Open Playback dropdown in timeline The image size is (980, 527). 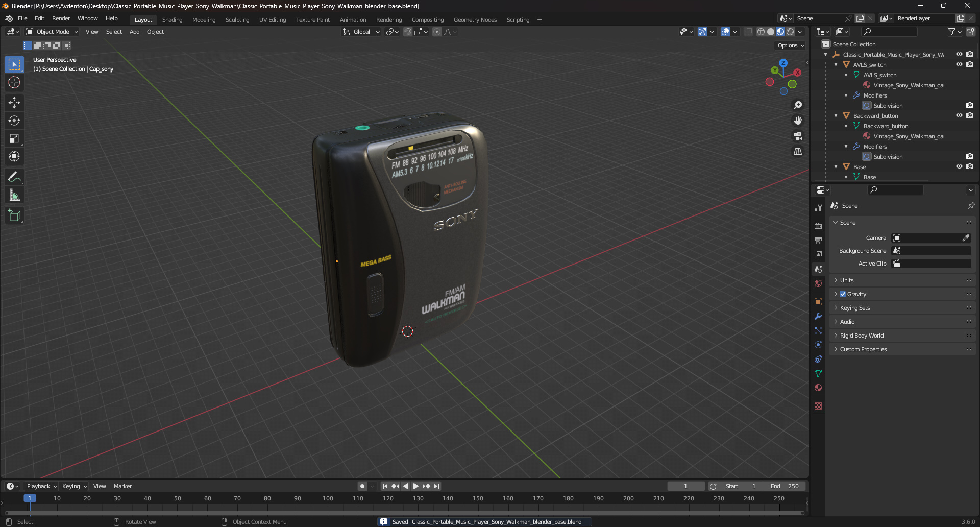click(42, 486)
